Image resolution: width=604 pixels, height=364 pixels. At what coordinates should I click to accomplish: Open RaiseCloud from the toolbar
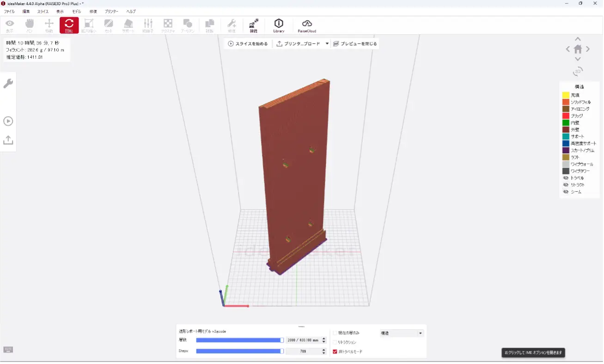tap(307, 25)
